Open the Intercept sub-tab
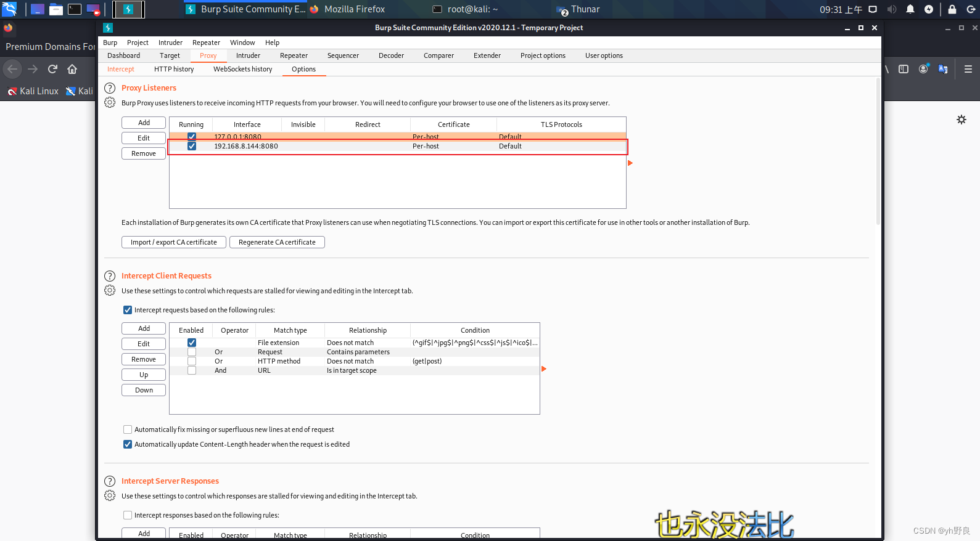Screen dimensions: 980x541 tap(121, 69)
